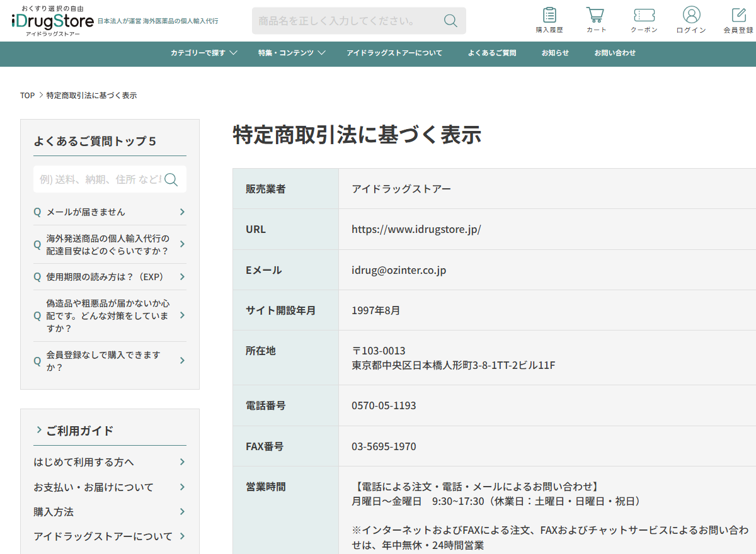Open よくあるご質問 in nav bar

492,53
